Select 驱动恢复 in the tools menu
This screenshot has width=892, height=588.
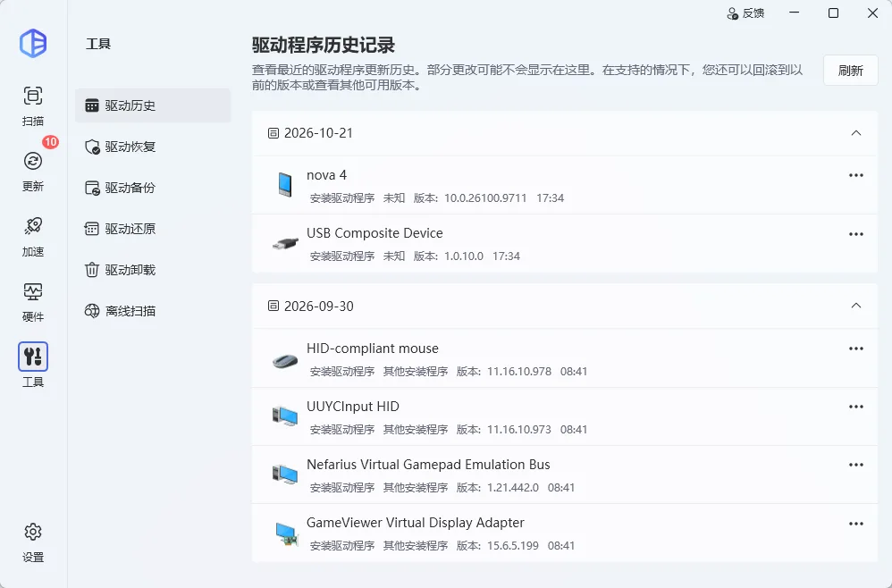click(x=153, y=147)
